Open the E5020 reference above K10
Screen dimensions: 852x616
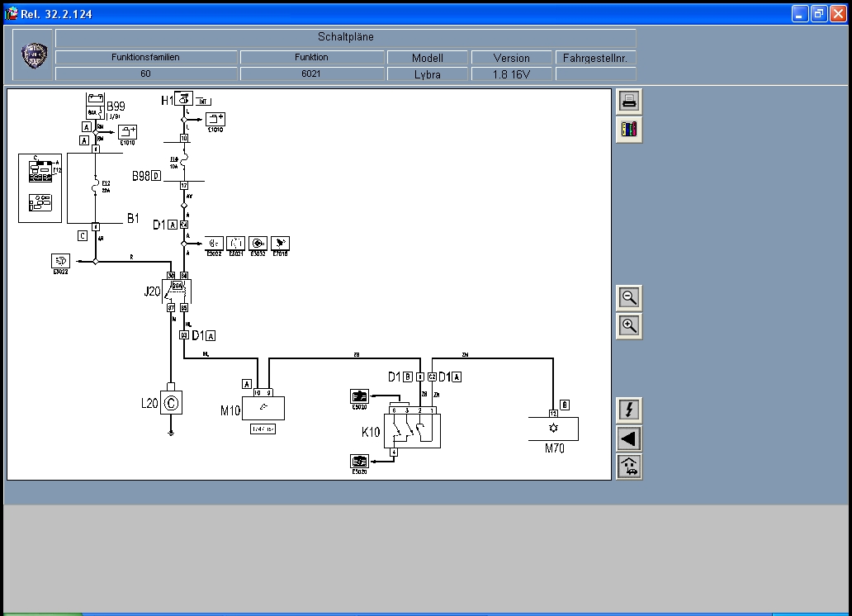click(359, 396)
